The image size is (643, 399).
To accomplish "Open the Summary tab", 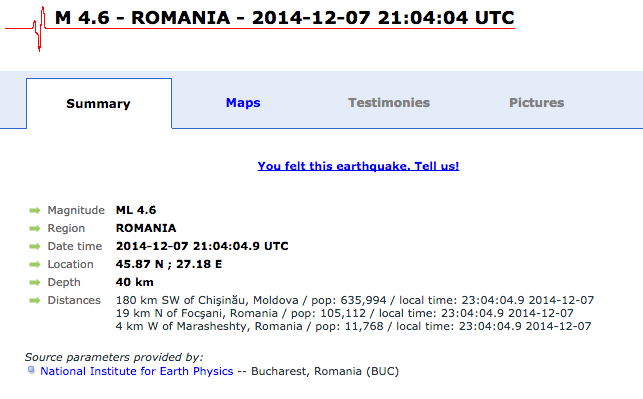I will pos(98,103).
